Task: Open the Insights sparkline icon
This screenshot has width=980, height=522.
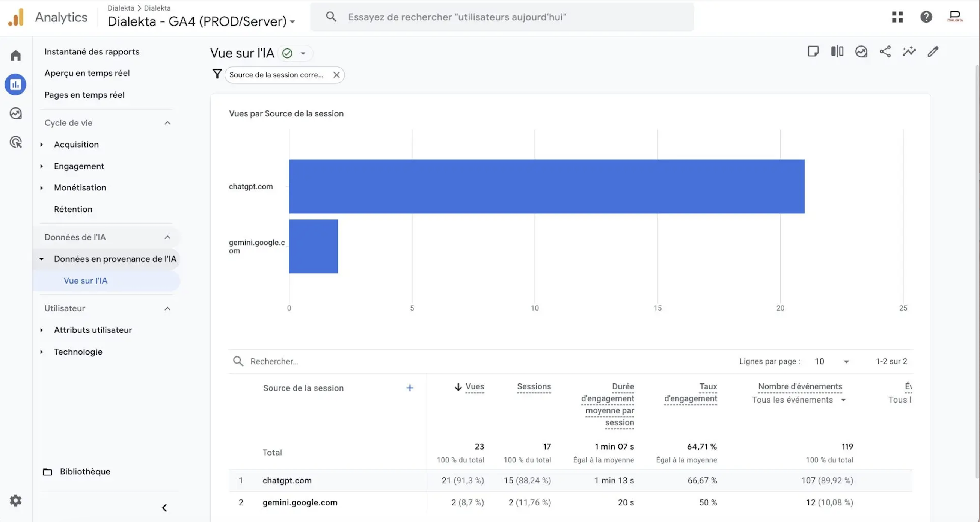Action: click(x=909, y=52)
